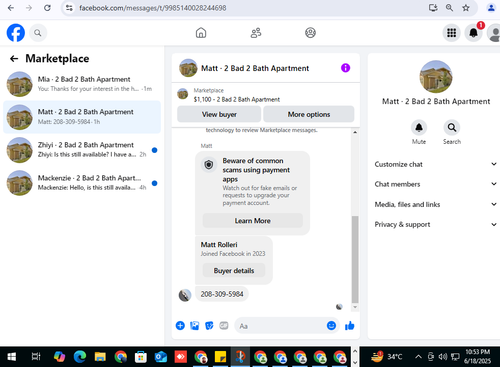Viewport: 500px width, 367px height.
Task: Open the Mia - 2 Bad 2 Bath Apartment conversation
Action: pyautogui.click(x=82, y=84)
